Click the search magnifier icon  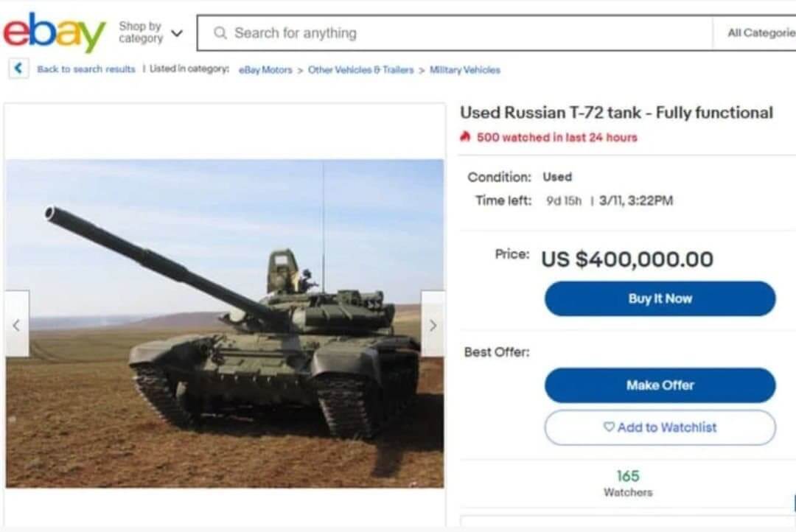point(220,33)
